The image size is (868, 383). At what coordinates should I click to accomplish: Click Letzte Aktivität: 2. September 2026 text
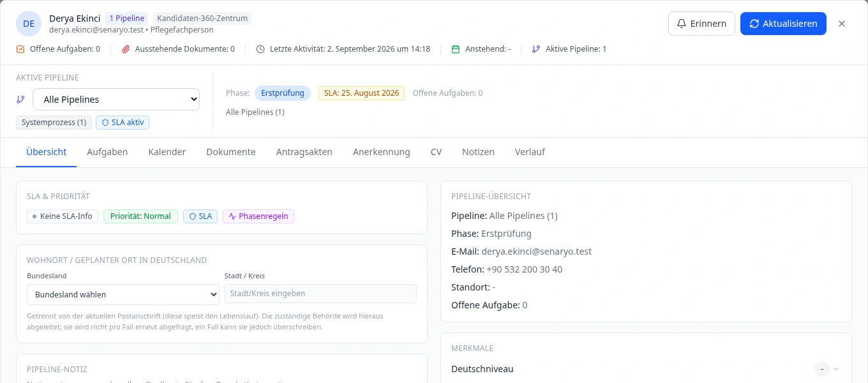350,49
